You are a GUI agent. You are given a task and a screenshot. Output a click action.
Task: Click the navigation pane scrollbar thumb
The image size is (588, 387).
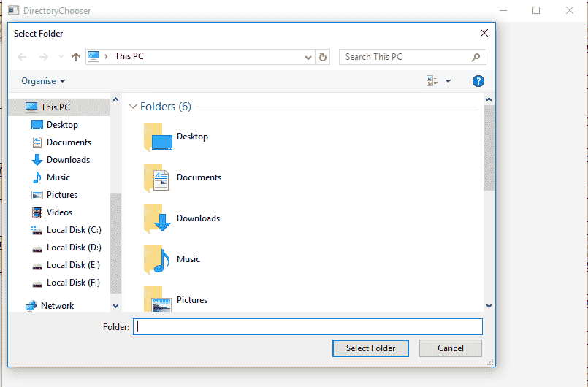tap(116, 244)
